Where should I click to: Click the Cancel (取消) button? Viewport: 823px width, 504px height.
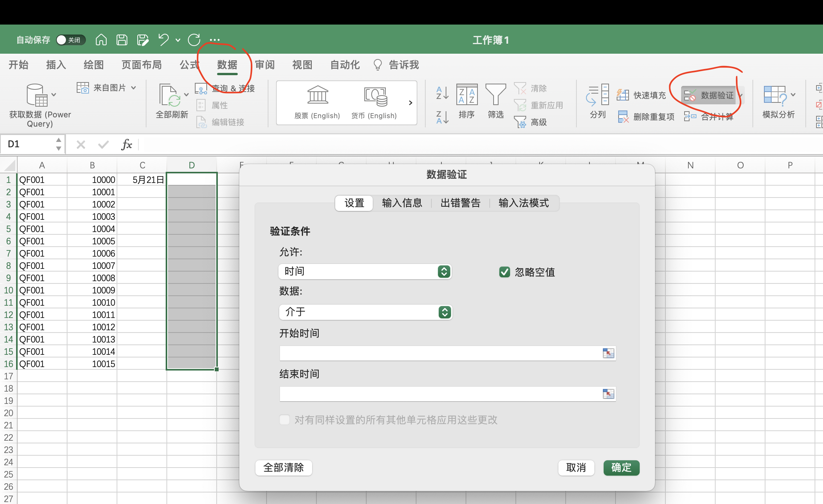pyautogui.click(x=576, y=468)
